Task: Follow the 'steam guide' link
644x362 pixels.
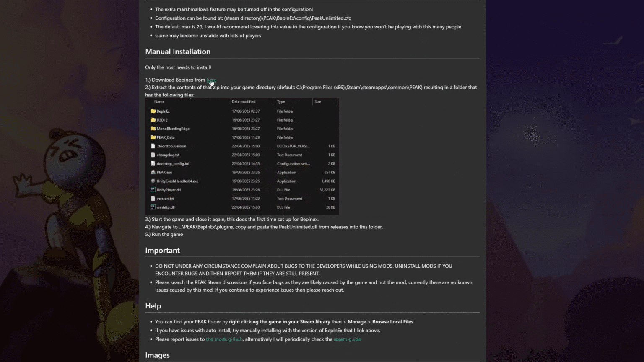Action: pos(347,339)
